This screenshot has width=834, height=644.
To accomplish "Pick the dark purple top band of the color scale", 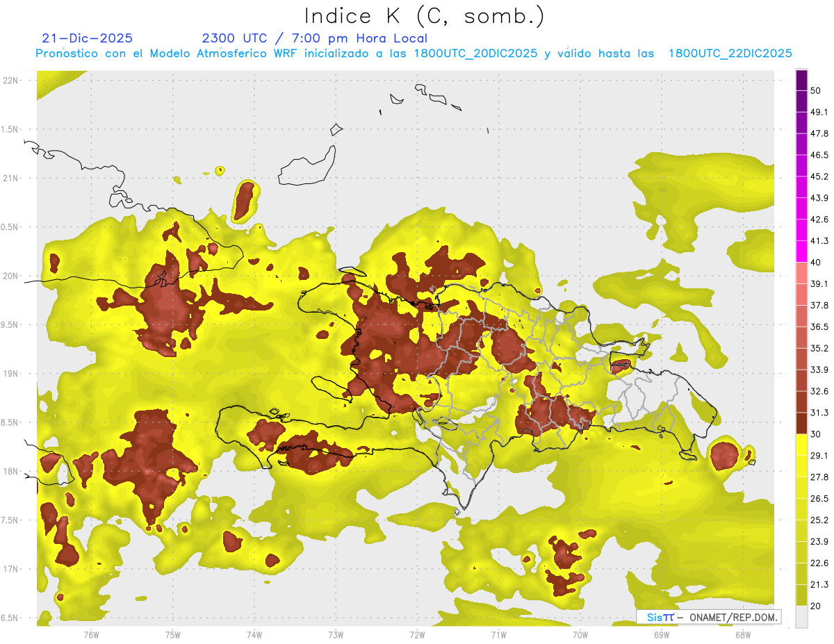I will 801,80.
